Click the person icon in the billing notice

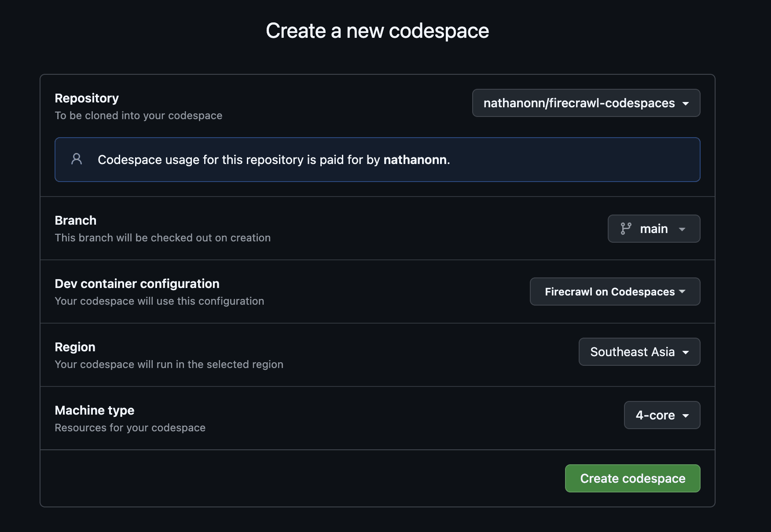pos(77,159)
